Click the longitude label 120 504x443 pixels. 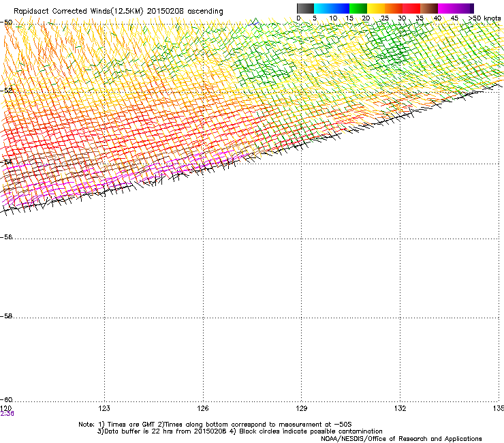pyautogui.click(x=5, y=408)
